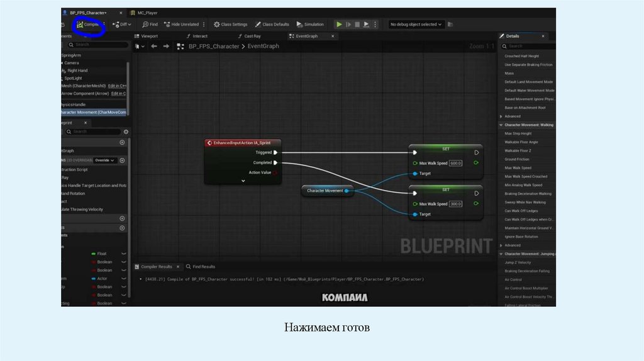Click the My Blueprint search field
The image size is (644, 361).
point(93,131)
